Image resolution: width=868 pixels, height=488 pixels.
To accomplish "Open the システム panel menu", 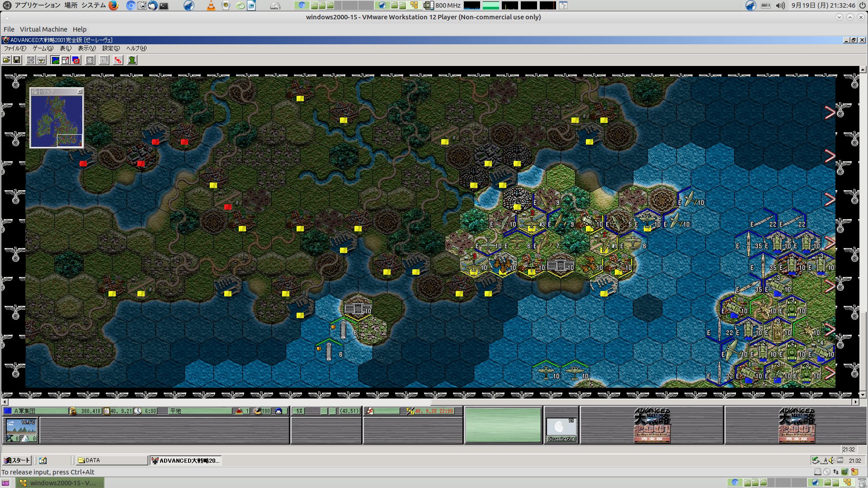I will (94, 5).
